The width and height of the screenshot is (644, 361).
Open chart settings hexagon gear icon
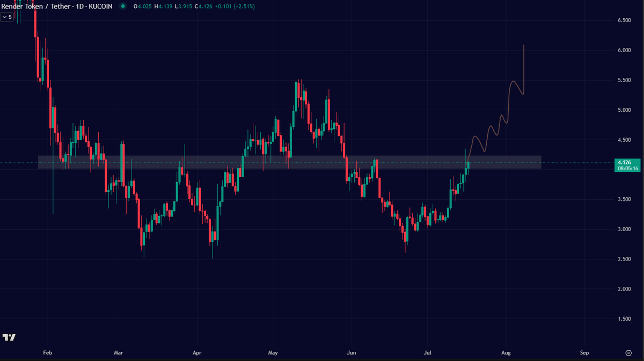click(628, 352)
